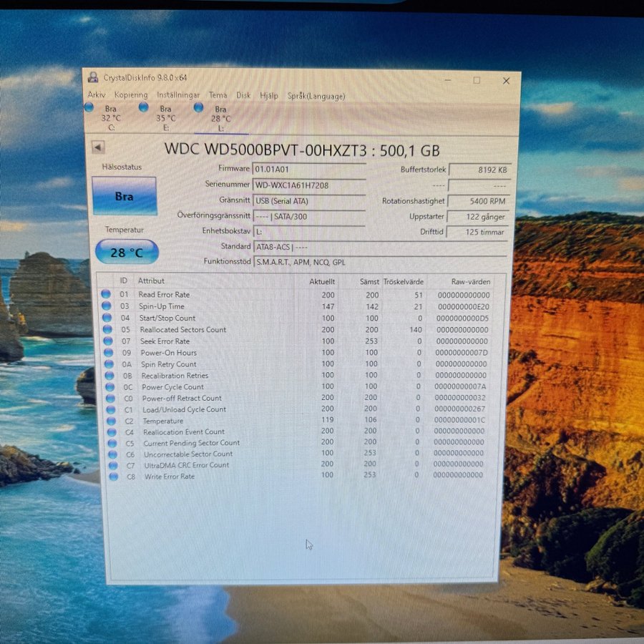644x644 pixels.
Task: Click the status orb beside Read Error Rate
Action: [x=106, y=295]
